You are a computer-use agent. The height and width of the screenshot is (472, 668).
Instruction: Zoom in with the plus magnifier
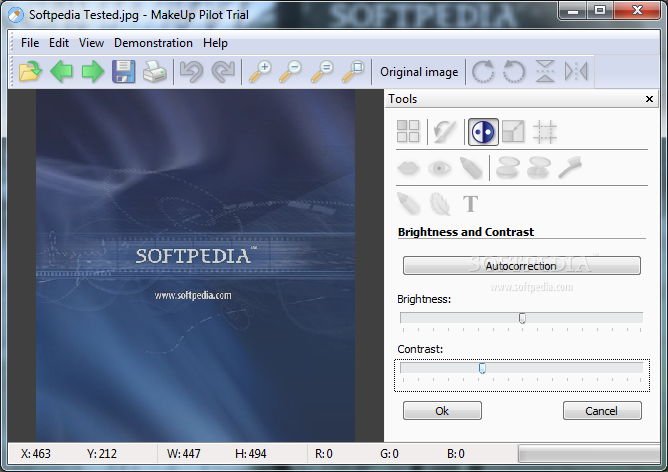tap(260, 72)
